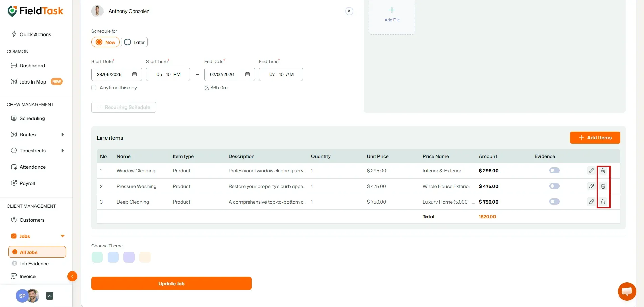
Task: Open Start Date calendar picker icon
Action: 134,74
